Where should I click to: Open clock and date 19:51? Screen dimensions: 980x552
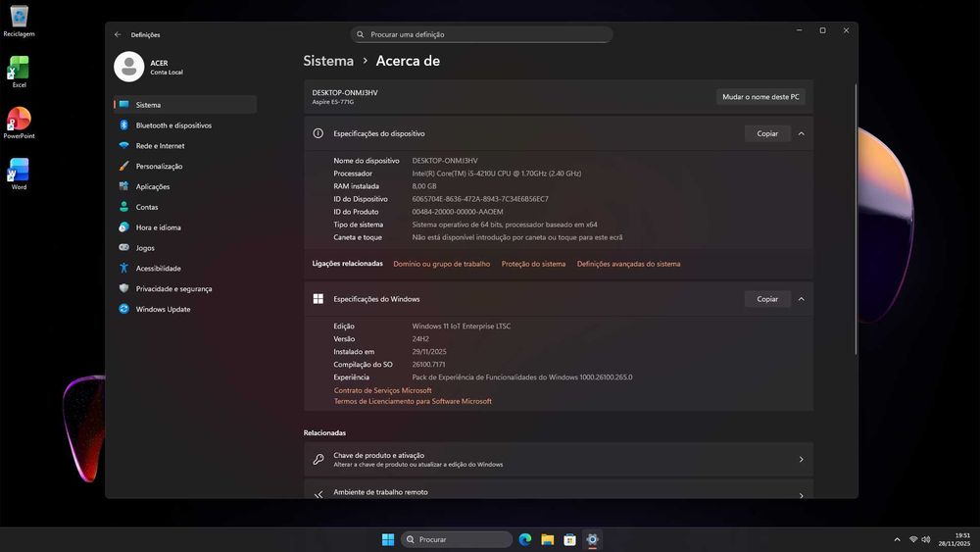tap(955, 539)
